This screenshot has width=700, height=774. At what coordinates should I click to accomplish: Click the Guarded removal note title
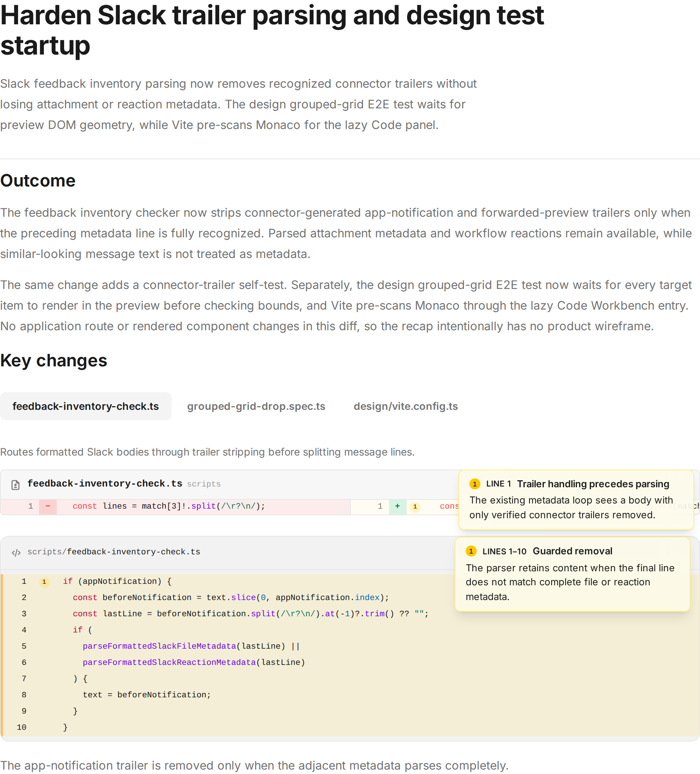572,551
